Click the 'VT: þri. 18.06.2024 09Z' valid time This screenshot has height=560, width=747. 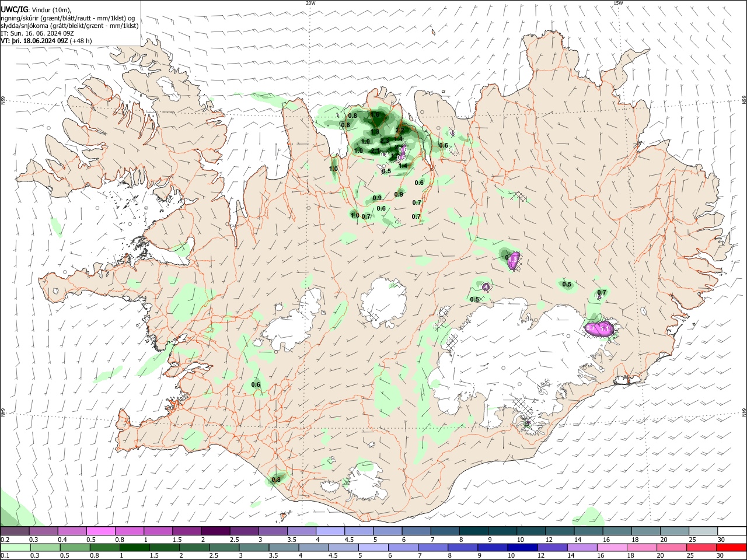(x=34, y=41)
